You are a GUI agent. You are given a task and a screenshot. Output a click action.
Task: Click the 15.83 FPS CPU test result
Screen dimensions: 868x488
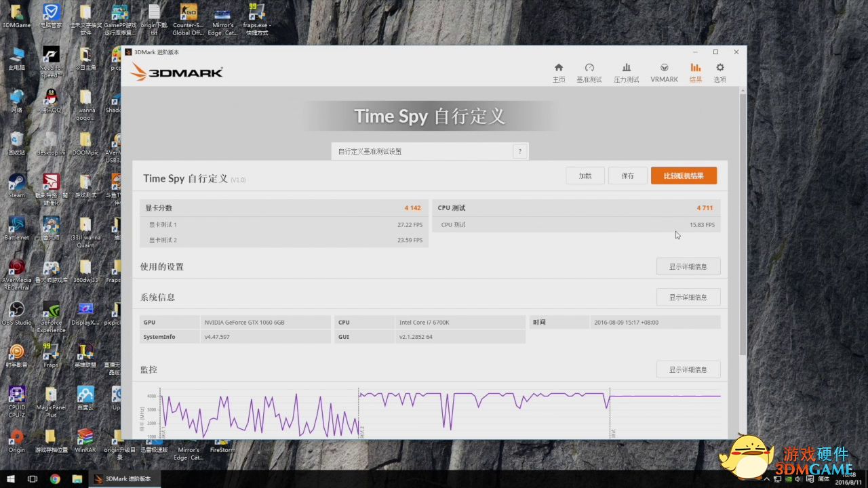tap(702, 224)
